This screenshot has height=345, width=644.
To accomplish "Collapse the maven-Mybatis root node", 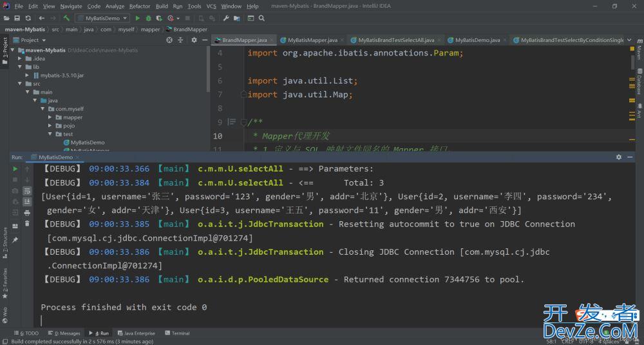I will pyautogui.click(x=12, y=50).
